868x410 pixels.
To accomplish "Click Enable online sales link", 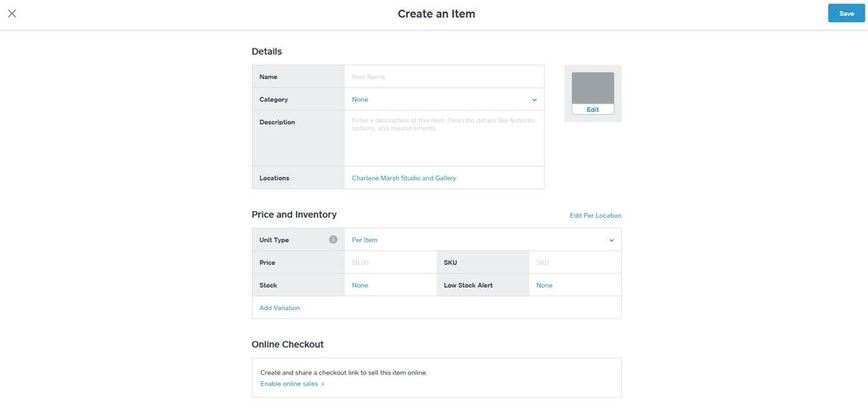I will pyautogui.click(x=289, y=384).
